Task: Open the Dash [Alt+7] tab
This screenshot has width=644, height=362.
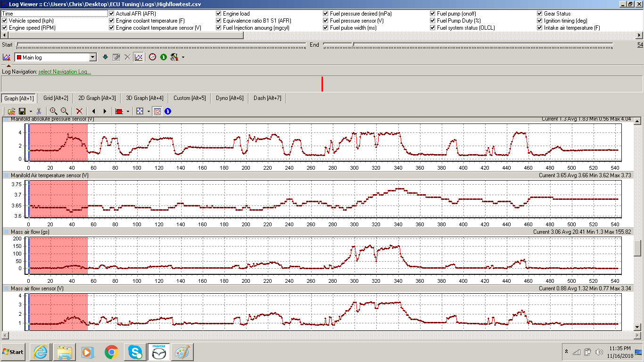Action: pyautogui.click(x=267, y=98)
